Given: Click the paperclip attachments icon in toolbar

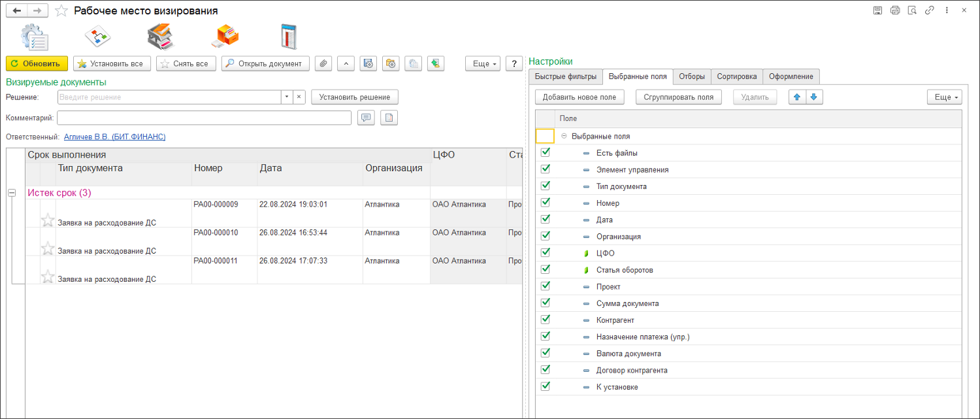Looking at the screenshot, I should pos(323,63).
